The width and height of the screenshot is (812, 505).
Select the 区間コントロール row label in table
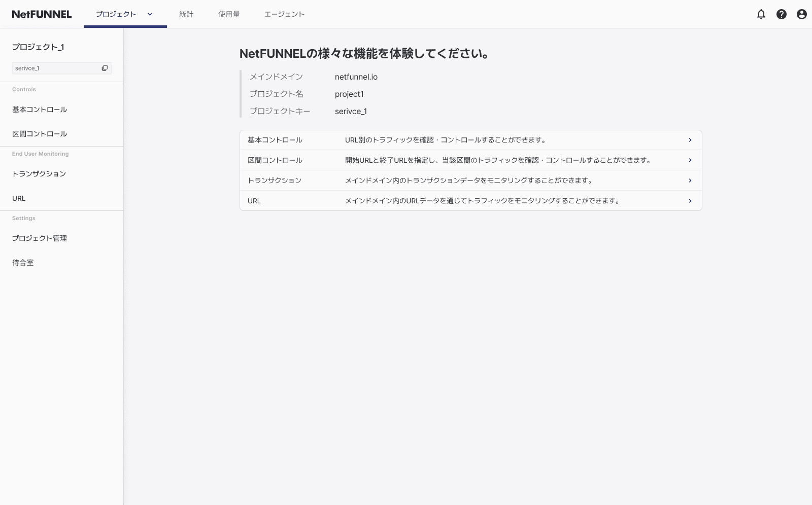[x=275, y=160]
